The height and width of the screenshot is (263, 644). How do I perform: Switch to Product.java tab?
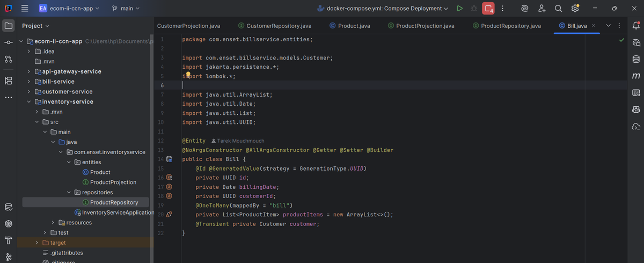pyautogui.click(x=349, y=26)
